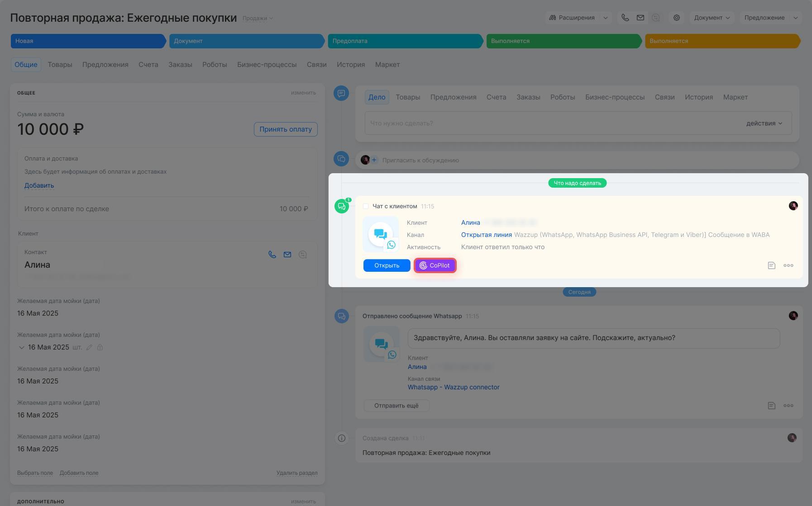Screen dimensions: 812x506
Task: Open three-dot menu in chat activity card
Action: pos(788,265)
